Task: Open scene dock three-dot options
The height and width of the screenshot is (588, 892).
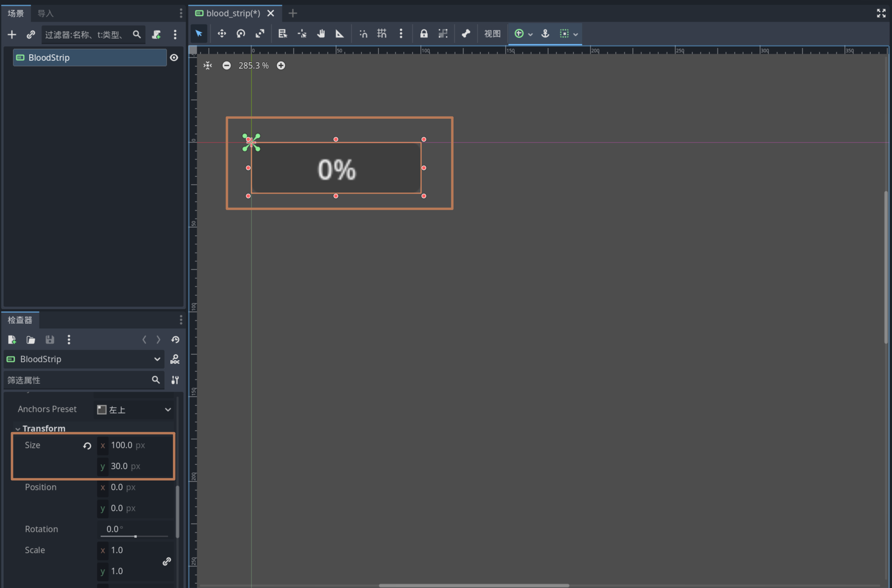Action: coord(181,13)
